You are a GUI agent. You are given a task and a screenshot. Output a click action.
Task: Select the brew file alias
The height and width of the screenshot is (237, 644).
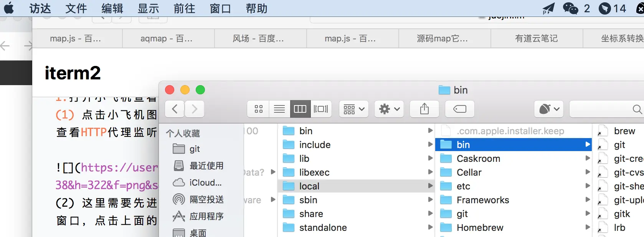point(619,131)
